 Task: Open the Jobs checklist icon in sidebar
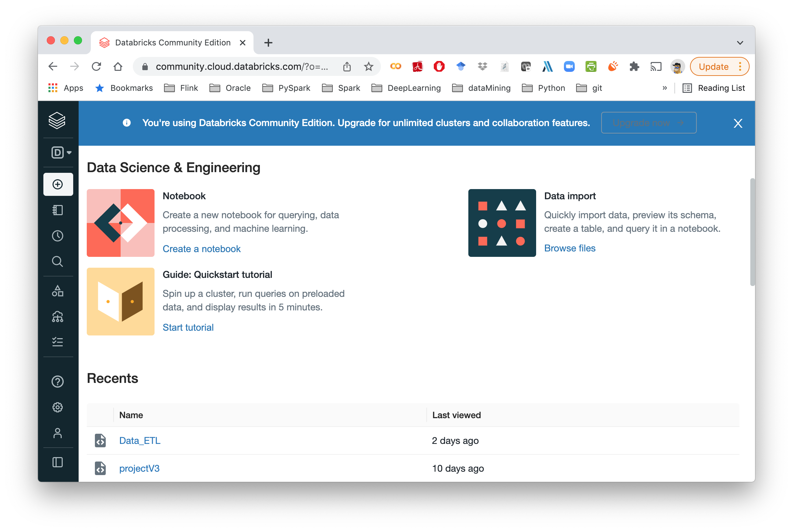(x=58, y=342)
